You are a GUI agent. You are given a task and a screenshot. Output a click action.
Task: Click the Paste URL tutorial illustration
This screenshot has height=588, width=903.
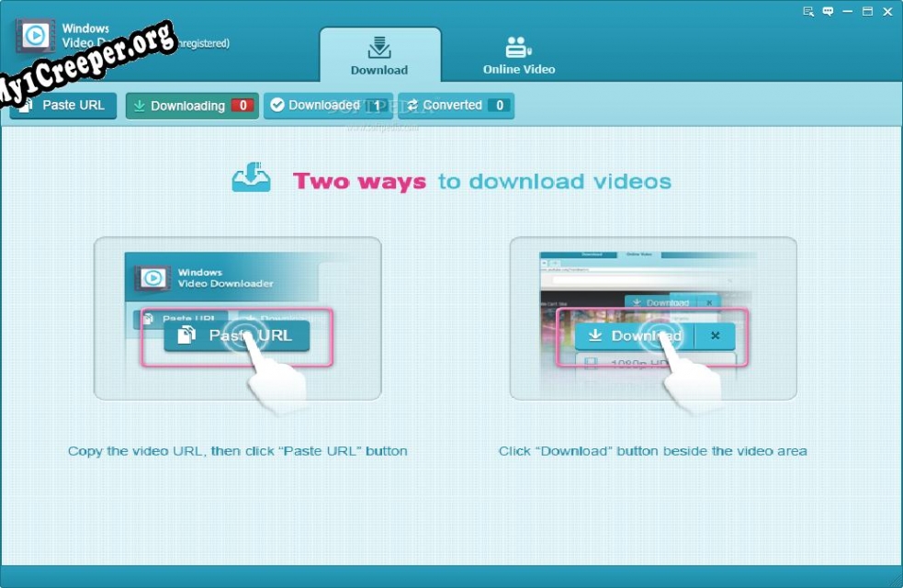[237, 318]
